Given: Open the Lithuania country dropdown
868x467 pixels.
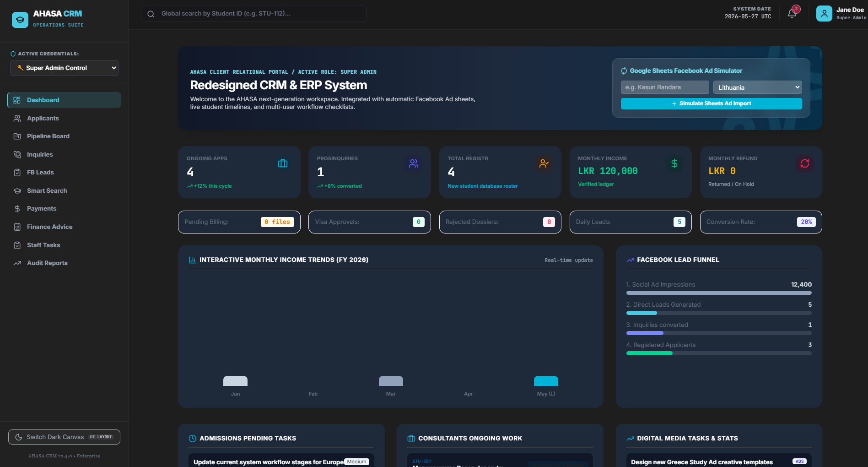Looking at the screenshot, I should (757, 87).
